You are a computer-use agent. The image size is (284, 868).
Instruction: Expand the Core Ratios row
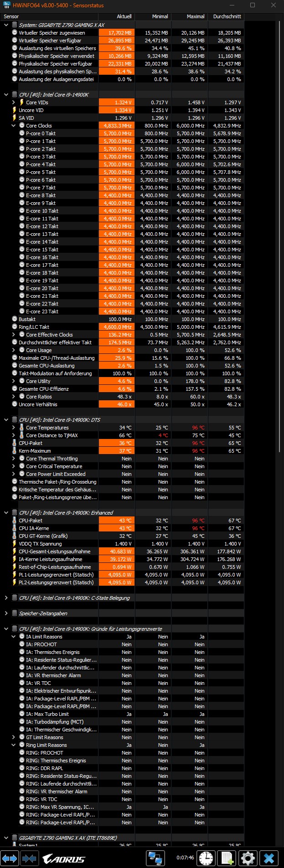(x=13, y=397)
